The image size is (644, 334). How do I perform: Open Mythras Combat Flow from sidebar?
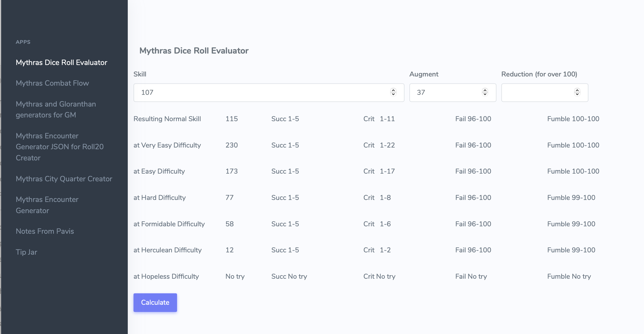coord(52,83)
